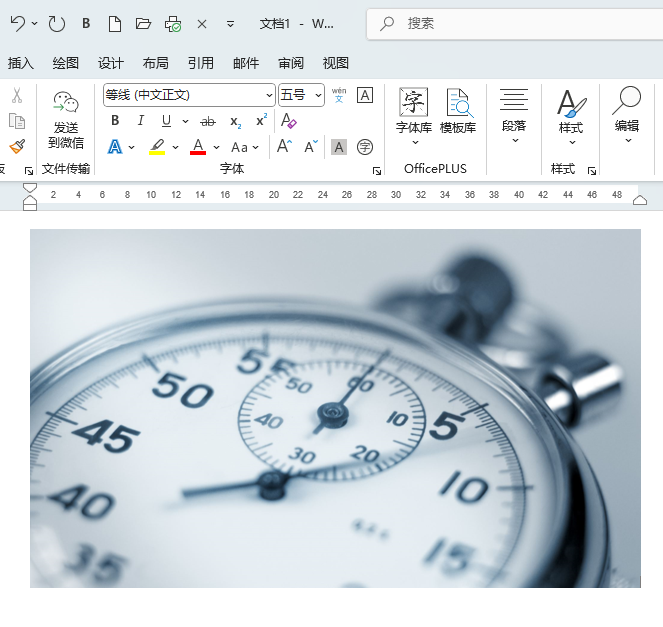Image resolution: width=663 pixels, height=627 pixels.
Task: Apply the red font color swatch
Action: (x=198, y=147)
